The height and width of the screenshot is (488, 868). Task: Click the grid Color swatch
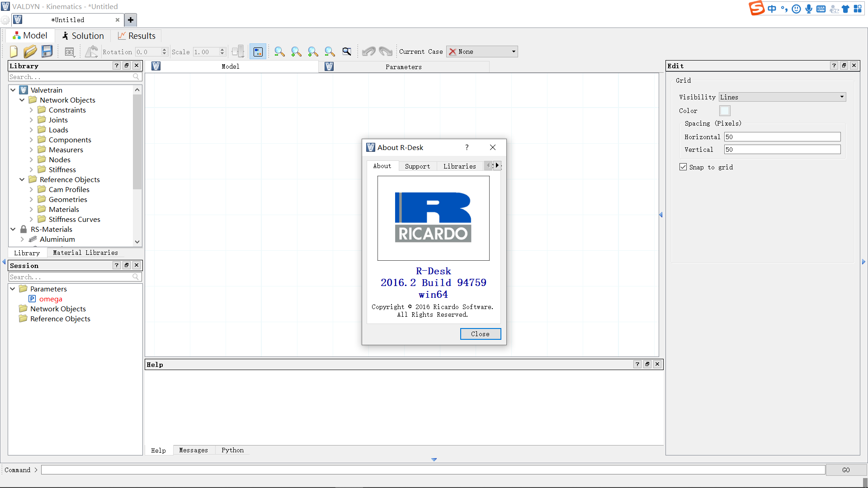725,111
